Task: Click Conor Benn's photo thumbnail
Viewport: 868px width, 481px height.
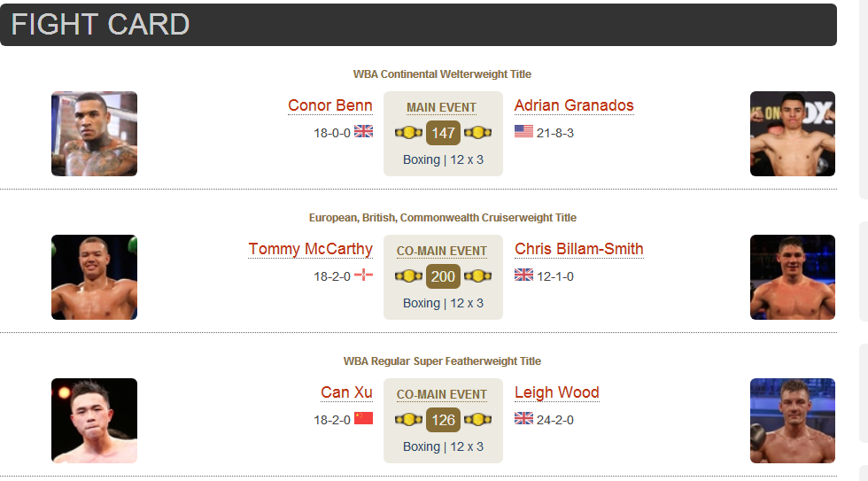Action: pos(94,134)
